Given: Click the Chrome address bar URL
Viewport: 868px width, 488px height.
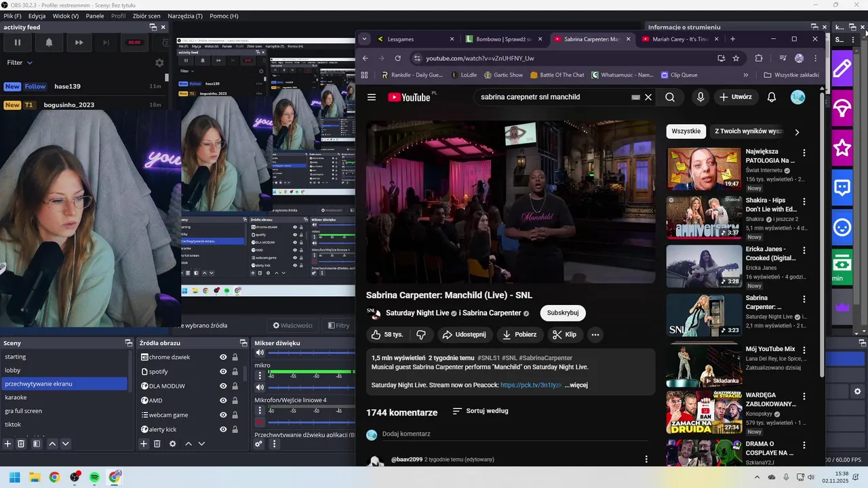Looking at the screenshot, I should (x=480, y=58).
